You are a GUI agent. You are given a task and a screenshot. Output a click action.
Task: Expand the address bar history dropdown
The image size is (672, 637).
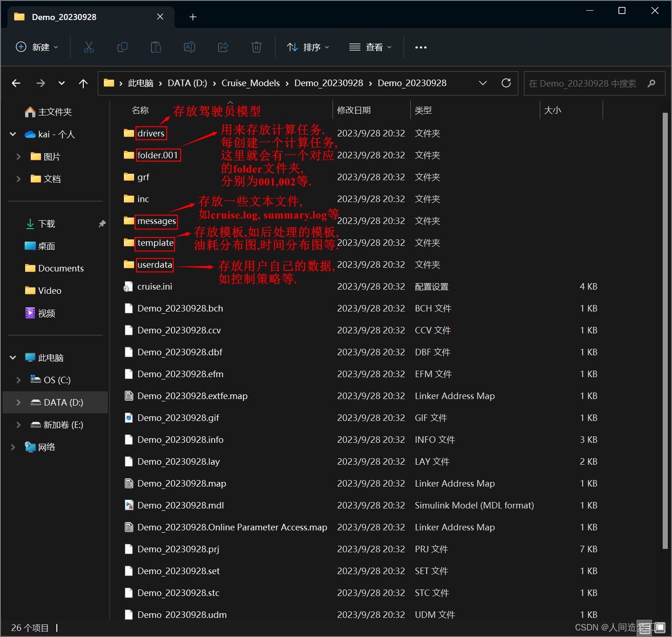click(x=483, y=83)
